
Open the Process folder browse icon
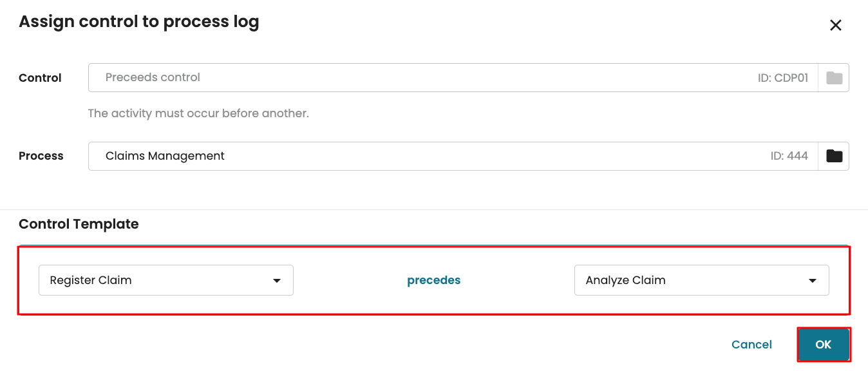click(834, 156)
